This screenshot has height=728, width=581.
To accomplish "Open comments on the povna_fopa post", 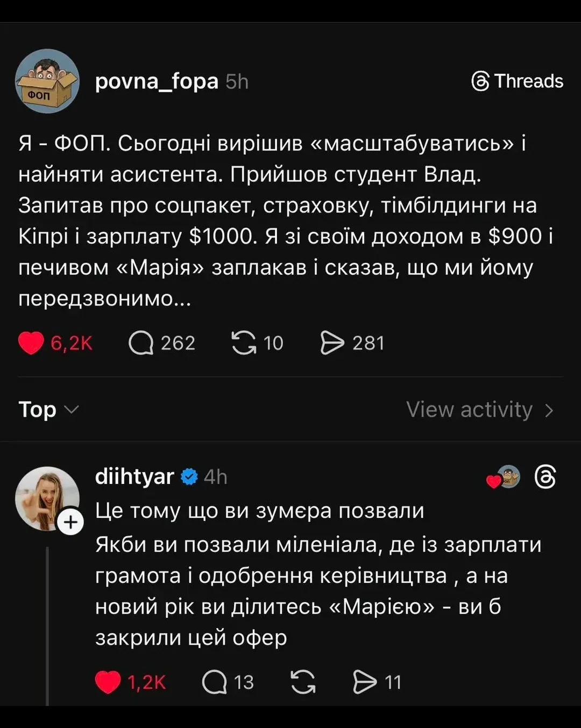I will tap(141, 343).
